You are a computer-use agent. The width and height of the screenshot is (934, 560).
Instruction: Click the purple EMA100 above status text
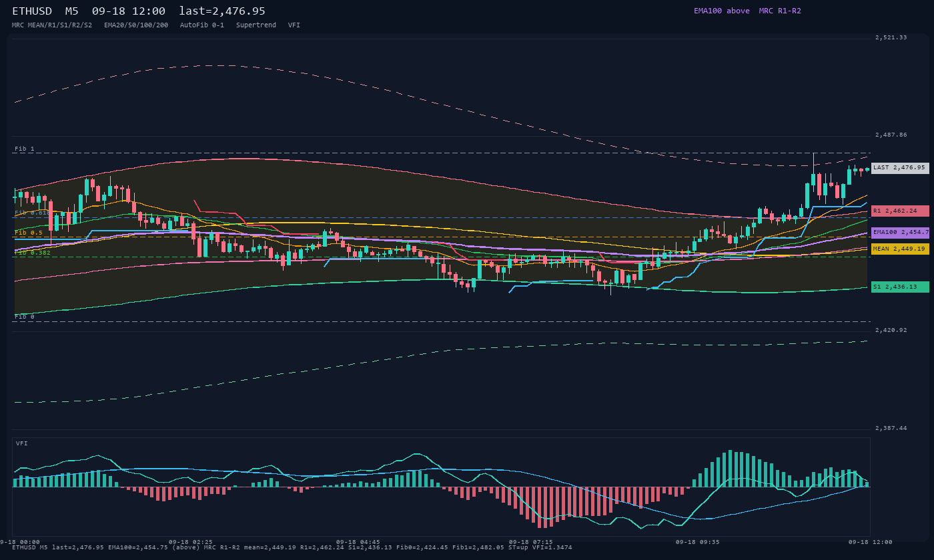coord(722,11)
